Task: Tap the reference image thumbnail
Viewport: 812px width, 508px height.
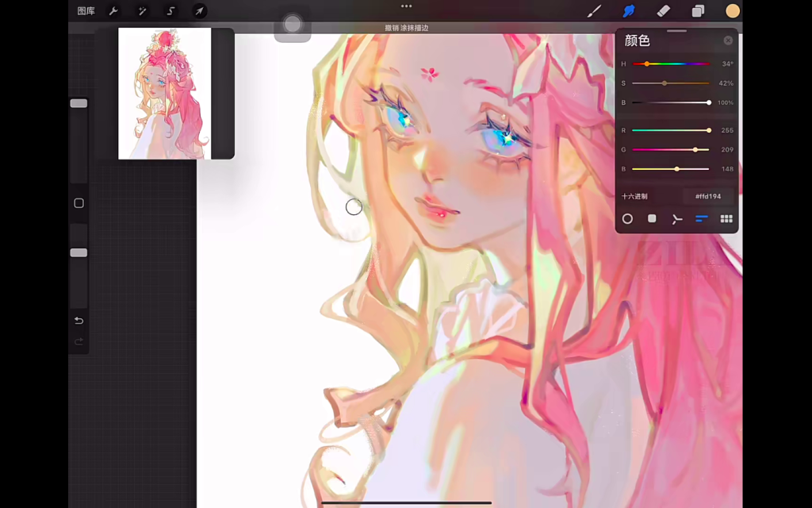Action: click(x=165, y=94)
